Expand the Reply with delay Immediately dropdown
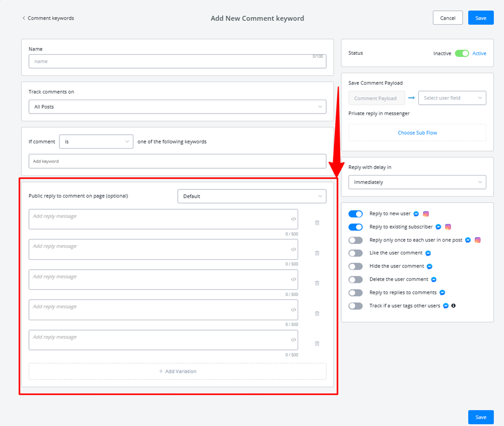Viewport: 504px width, 426px height. pyautogui.click(x=417, y=182)
